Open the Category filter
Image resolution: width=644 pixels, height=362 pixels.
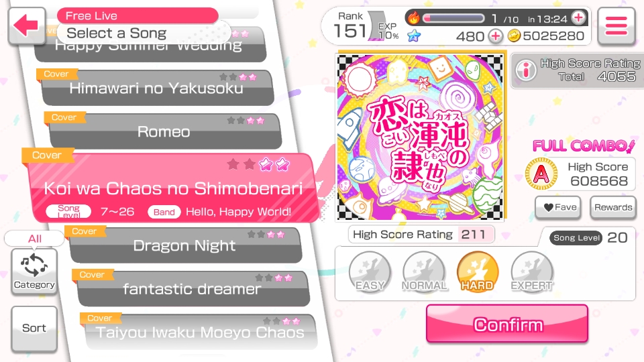point(34,271)
